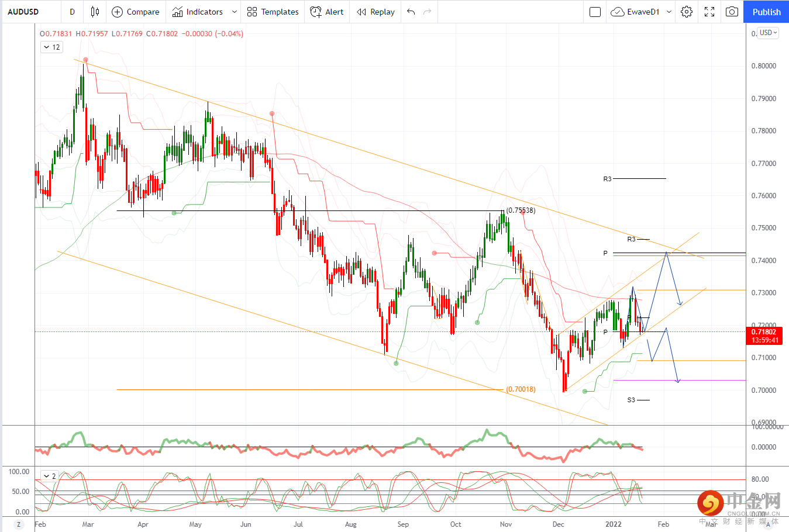Take a chart snapshot with the camera icon
This screenshot has width=789, height=532.
(732, 12)
